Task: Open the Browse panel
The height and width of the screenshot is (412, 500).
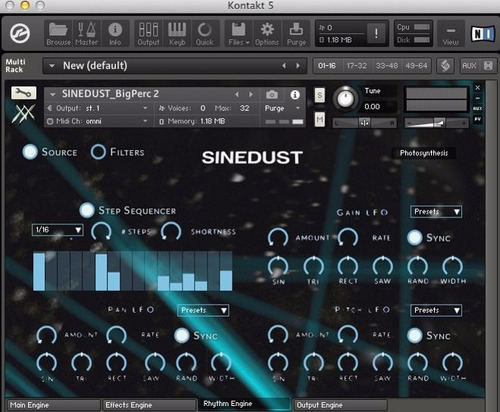Action: pos(58,34)
